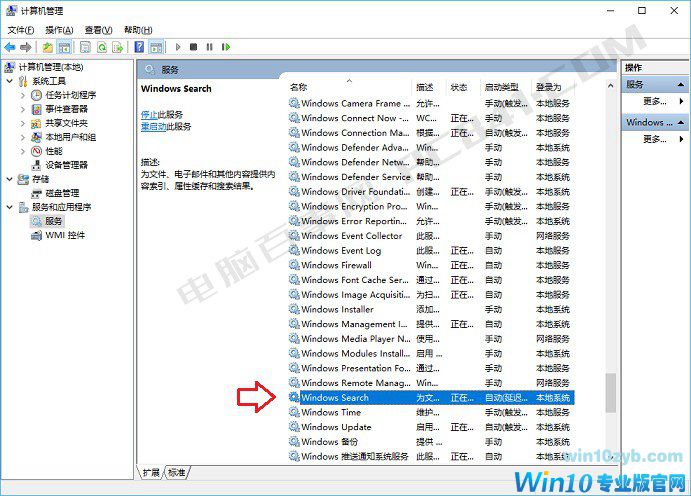Select the Windows Search service row

pos(431,397)
